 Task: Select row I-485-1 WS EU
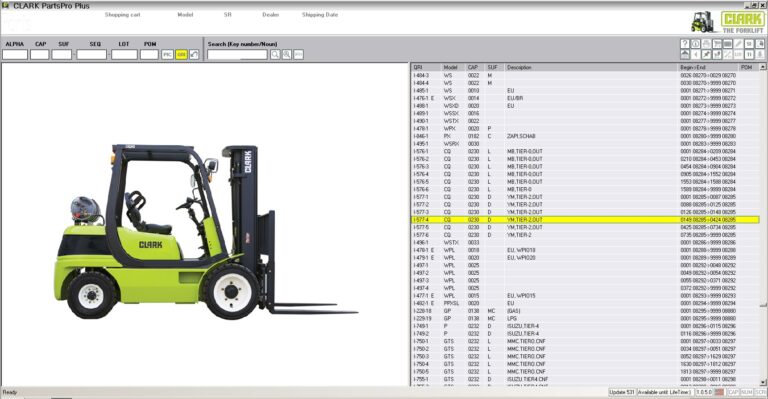click(585, 91)
